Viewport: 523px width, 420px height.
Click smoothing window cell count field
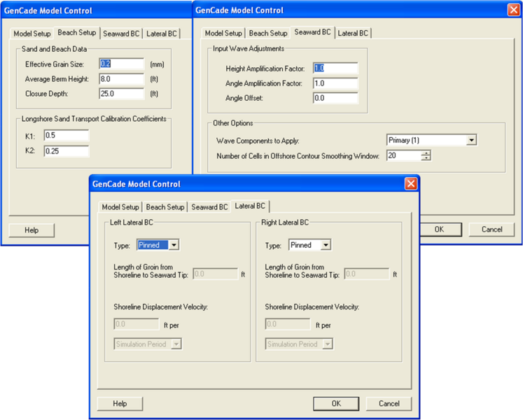click(x=403, y=155)
